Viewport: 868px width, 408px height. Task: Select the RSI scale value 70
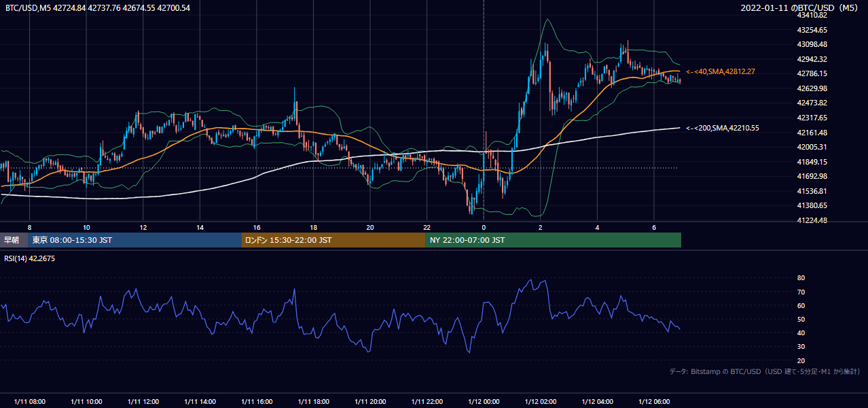tap(801, 292)
